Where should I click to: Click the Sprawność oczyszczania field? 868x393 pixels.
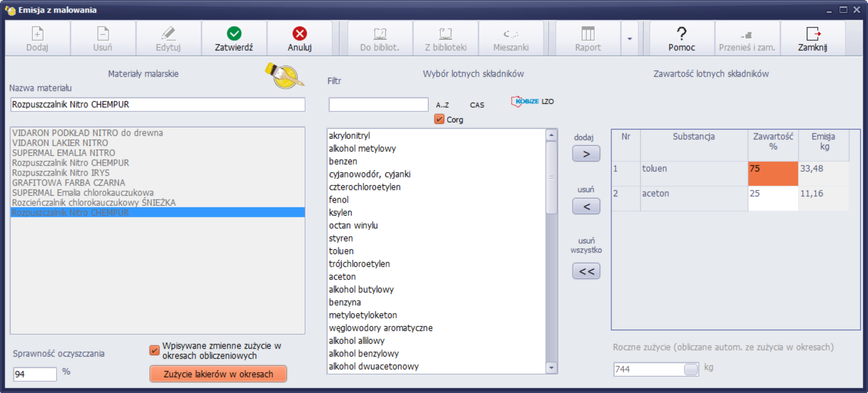[x=35, y=374]
